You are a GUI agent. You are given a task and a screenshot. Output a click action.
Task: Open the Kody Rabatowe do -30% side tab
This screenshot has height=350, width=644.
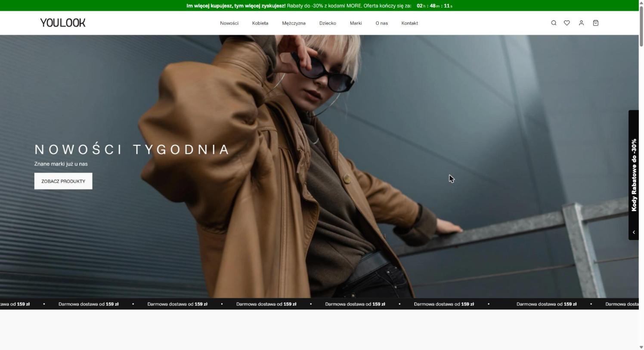pyautogui.click(x=634, y=175)
